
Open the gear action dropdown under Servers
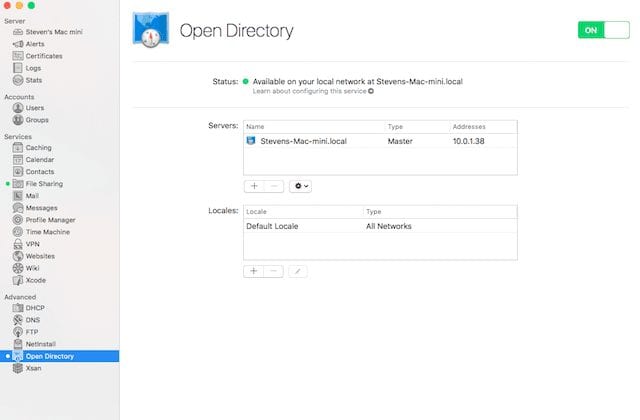pos(300,186)
